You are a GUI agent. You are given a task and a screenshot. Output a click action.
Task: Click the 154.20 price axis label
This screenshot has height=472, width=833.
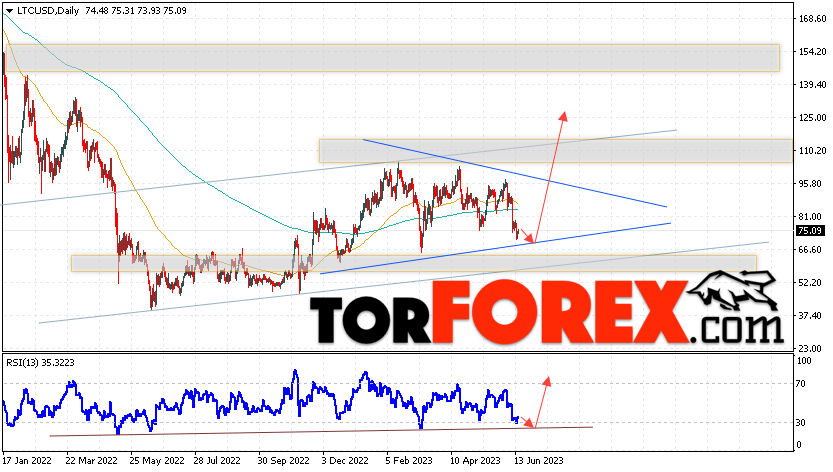813,52
